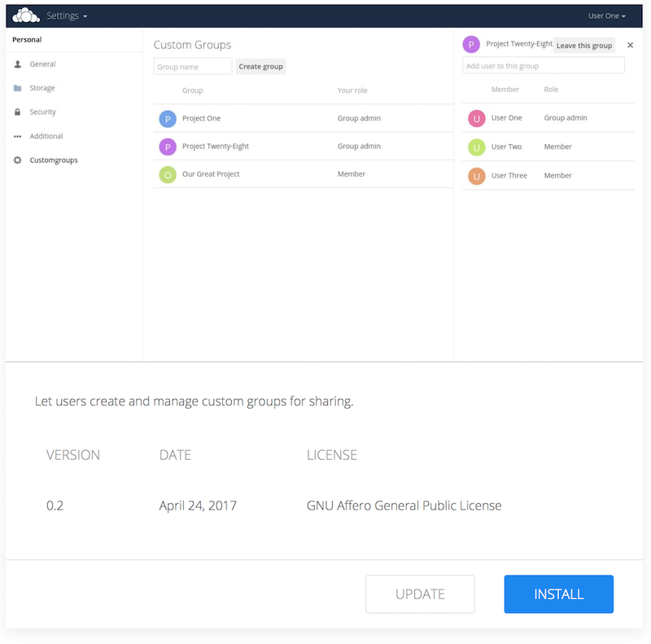Click the Security padlock icon
This screenshot has width=651, height=644.
[19, 112]
